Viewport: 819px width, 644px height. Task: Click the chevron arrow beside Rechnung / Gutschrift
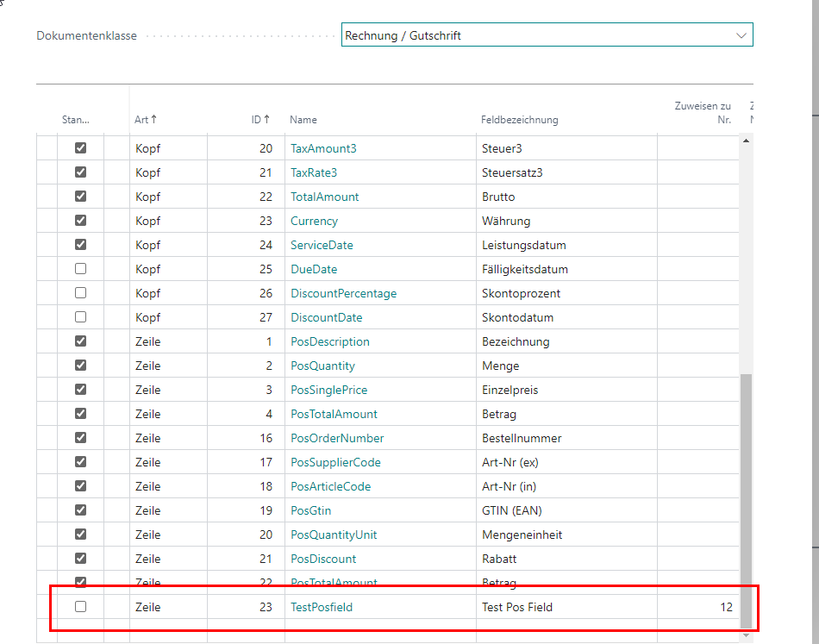(x=741, y=35)
